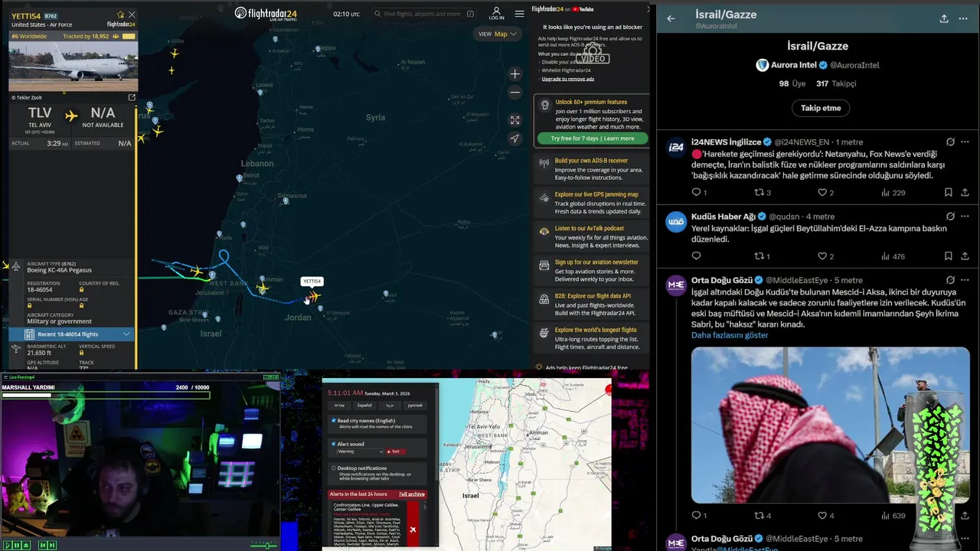This screenshot has width=980, height=551.
Task: Close the YETTI54 flight details panel
Action: (132, 15)
